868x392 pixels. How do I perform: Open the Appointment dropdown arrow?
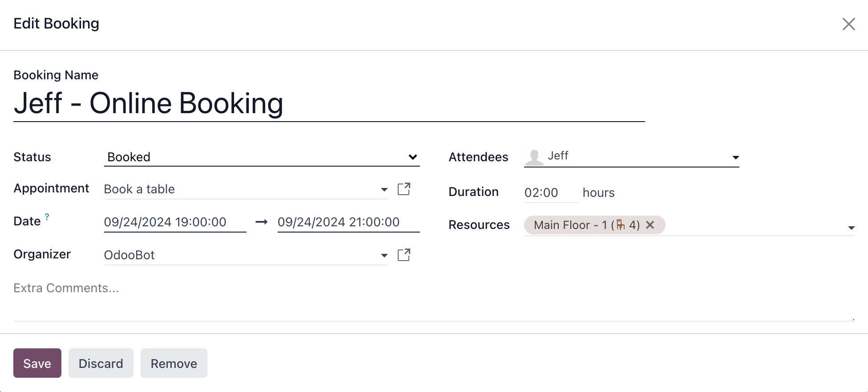click(x=384, y=189)
